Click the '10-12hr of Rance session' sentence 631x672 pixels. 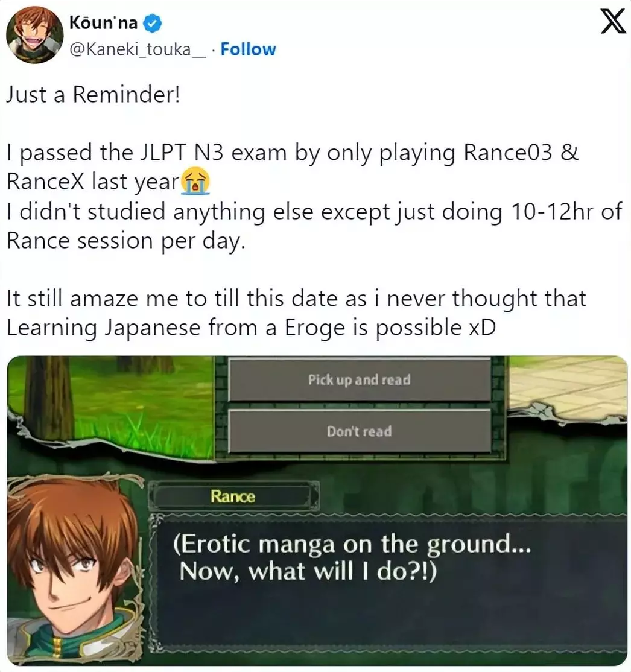pyautogui.click(x=314, y=226)
